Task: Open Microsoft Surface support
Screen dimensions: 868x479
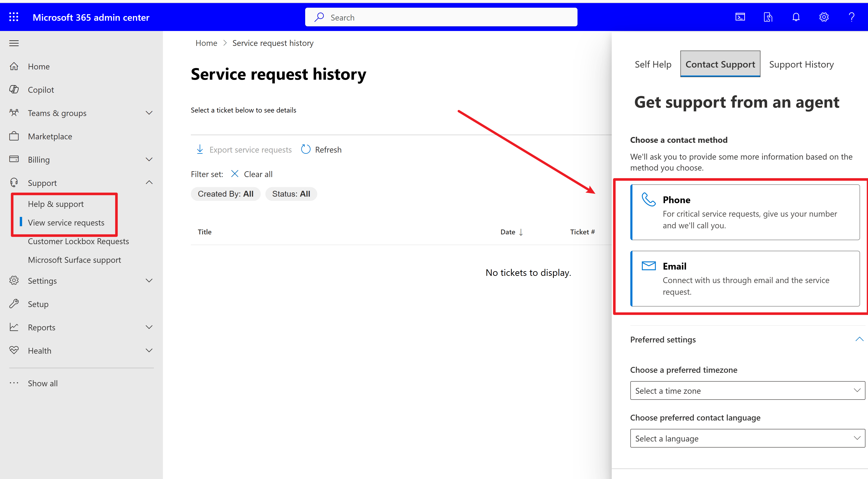Action: [74, 260]
